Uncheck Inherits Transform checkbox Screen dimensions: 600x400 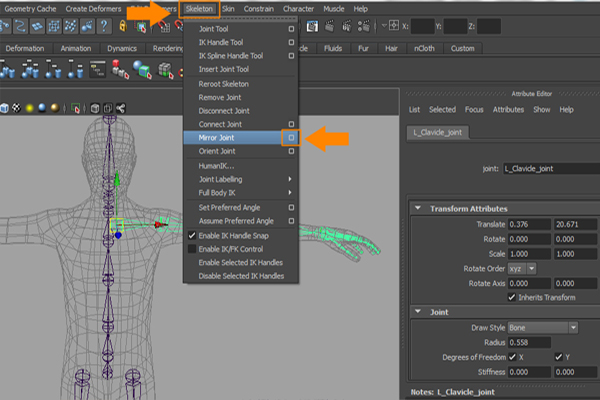coord(512,297)
